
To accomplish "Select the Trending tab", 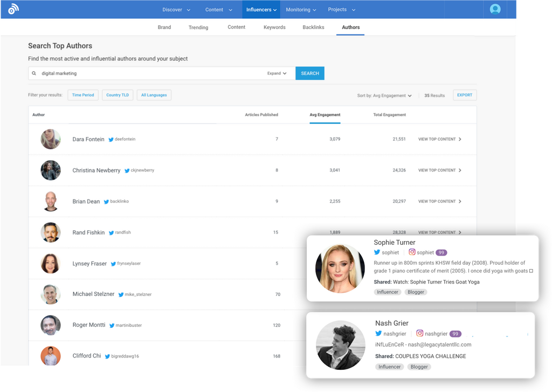I will [x=198, y=27].
